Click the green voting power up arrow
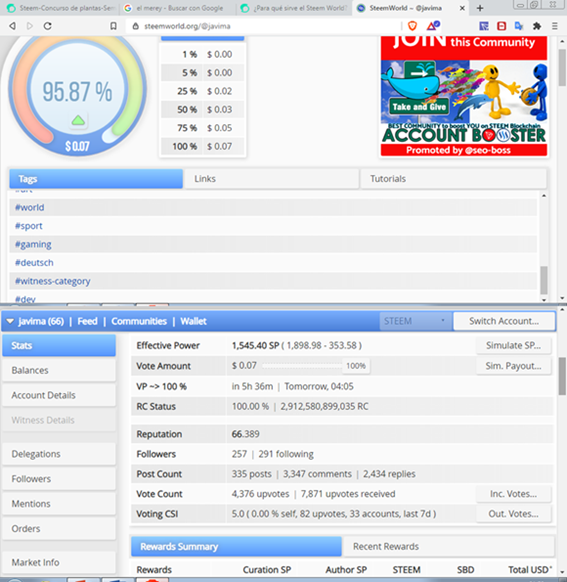Image resolution: width=567 pixels, height=582 pixels. point(78,120)
